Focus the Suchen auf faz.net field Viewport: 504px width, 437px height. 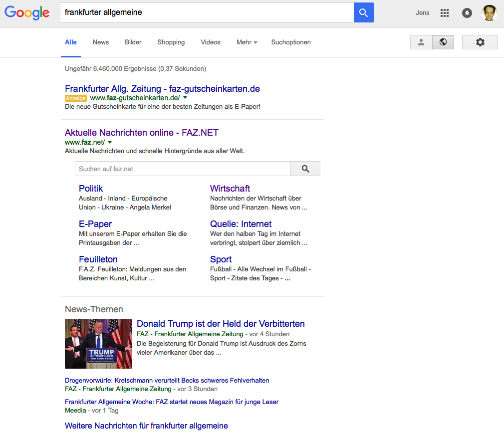tap(182, 169)
